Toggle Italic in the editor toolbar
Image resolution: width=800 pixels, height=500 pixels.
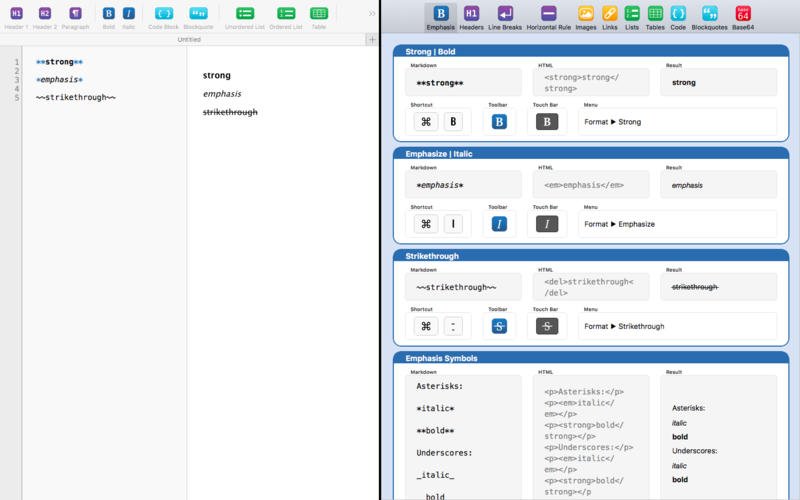click(129, 14)
